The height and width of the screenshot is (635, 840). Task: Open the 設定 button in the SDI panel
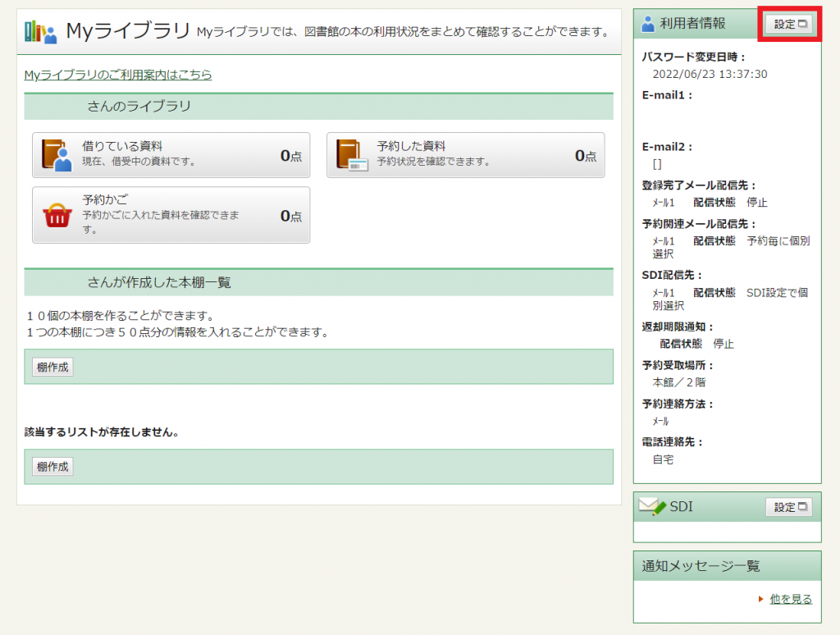(787, 507)
